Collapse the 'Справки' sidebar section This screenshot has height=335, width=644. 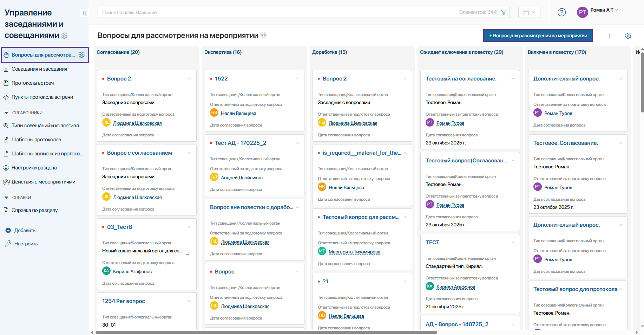click(6, 198)
